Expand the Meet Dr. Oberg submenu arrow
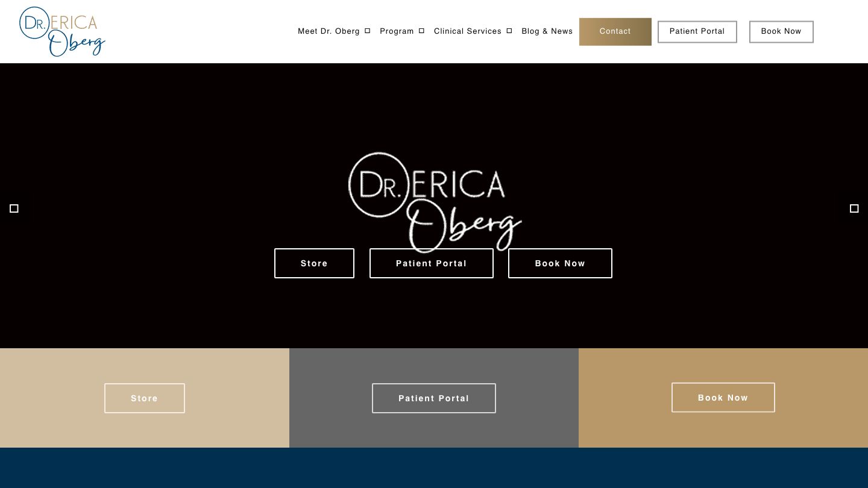 pos(368,31)
